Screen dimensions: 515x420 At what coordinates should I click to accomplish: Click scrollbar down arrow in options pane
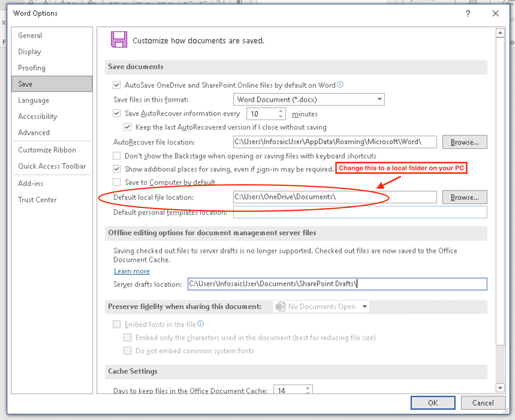500,388
